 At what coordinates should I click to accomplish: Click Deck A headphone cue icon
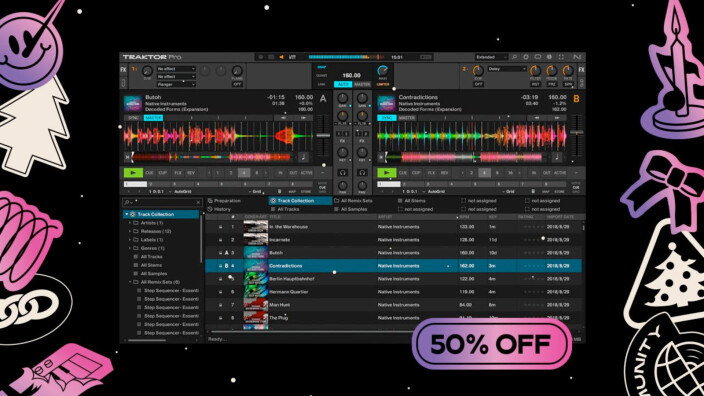tap(343, 172)
